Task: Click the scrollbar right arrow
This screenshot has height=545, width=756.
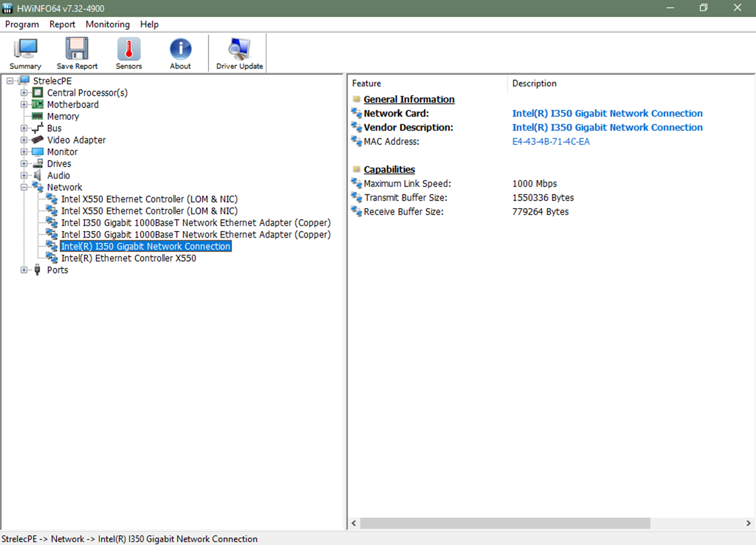Action: [x=749, y=524]
